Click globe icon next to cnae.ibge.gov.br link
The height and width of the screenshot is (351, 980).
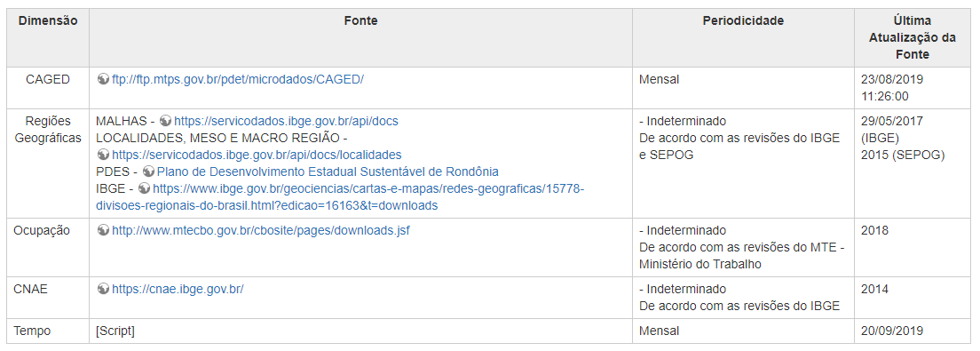[x=104, y=289]
